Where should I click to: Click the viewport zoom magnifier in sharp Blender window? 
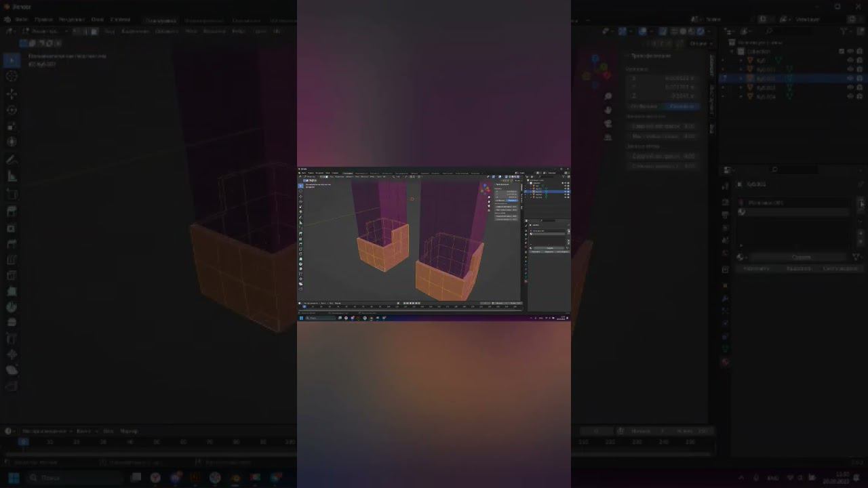pyautogui.click(x=489, y=197)
